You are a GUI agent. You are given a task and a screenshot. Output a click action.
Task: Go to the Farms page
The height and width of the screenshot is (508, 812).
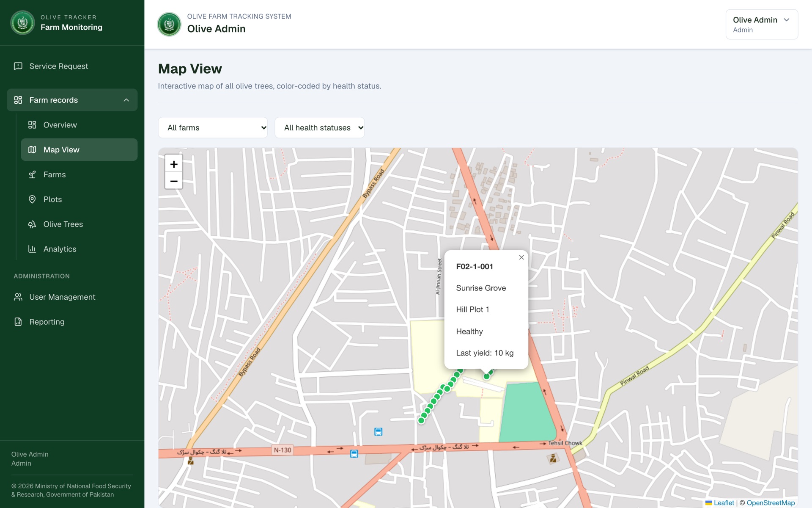coord(79,174)
